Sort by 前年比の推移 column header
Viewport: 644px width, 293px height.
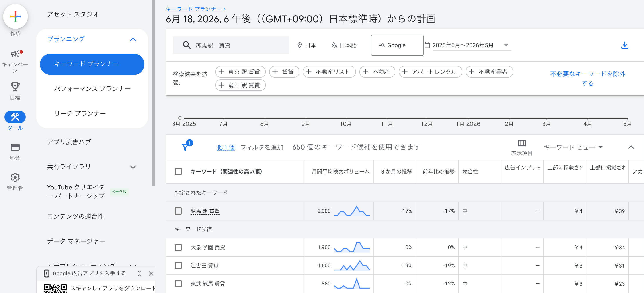(x=439, y=172)
